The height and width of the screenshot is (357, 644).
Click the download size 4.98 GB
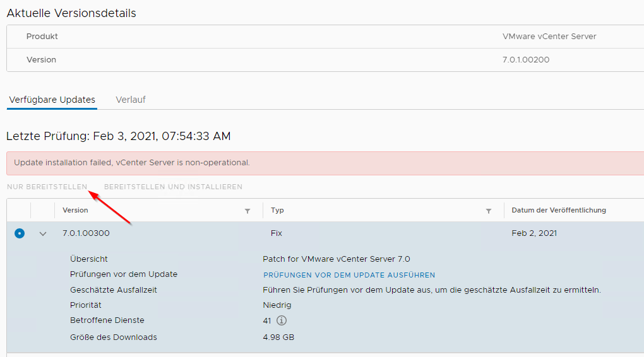(x=278, y=337)
